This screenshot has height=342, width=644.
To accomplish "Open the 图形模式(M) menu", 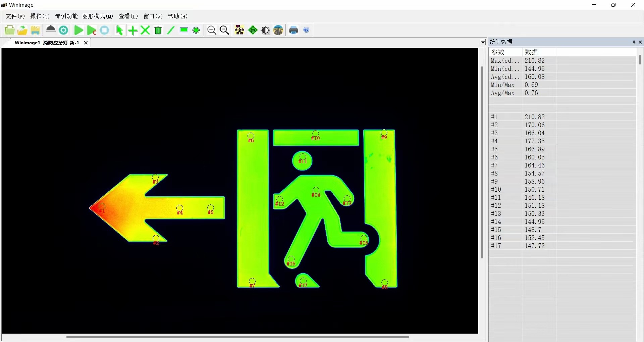I will click(98, 16).
